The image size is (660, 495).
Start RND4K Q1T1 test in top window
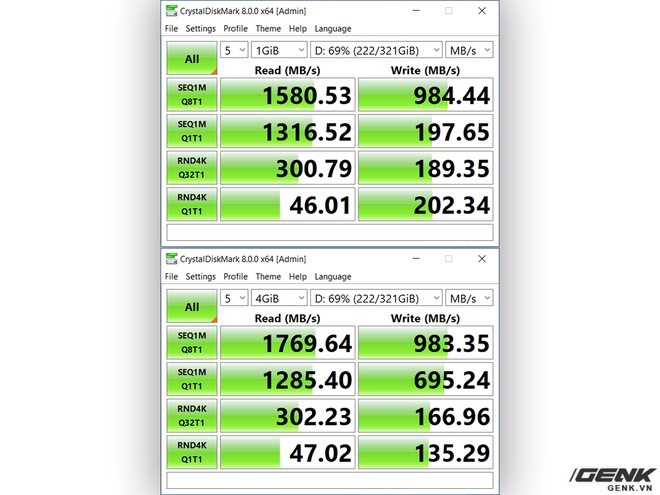pyautogui.click(x=192, y=204)
